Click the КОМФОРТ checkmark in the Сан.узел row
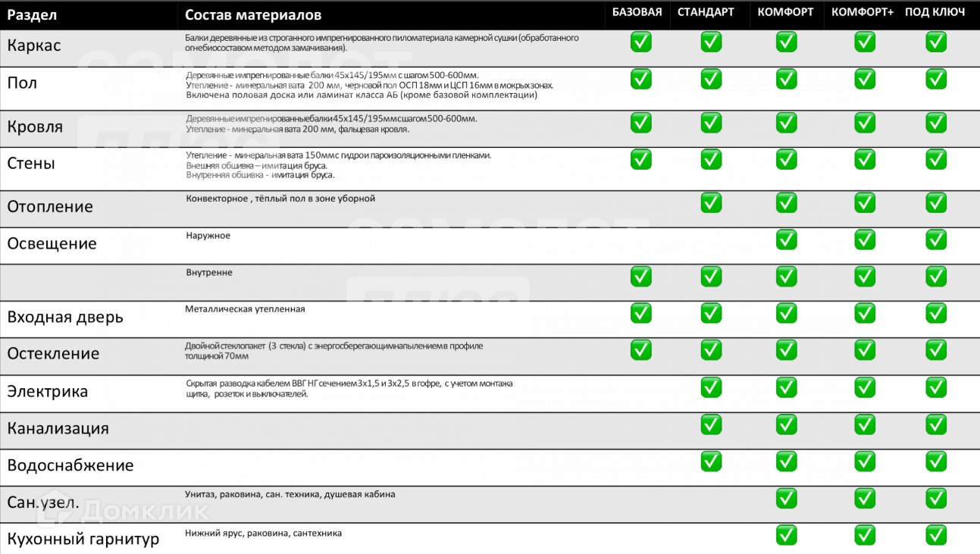The height and width of the screenshot is (554, 980). point(786,498)
